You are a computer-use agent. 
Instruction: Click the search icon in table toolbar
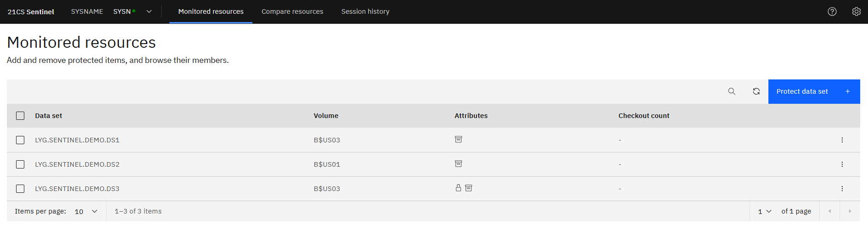pyautogui.click(x=732, y=91)
